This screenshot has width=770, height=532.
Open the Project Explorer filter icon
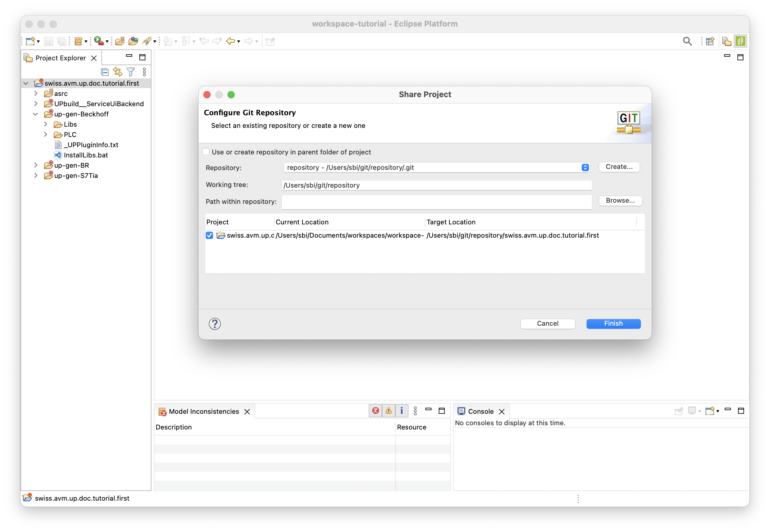tap(131, 72)
